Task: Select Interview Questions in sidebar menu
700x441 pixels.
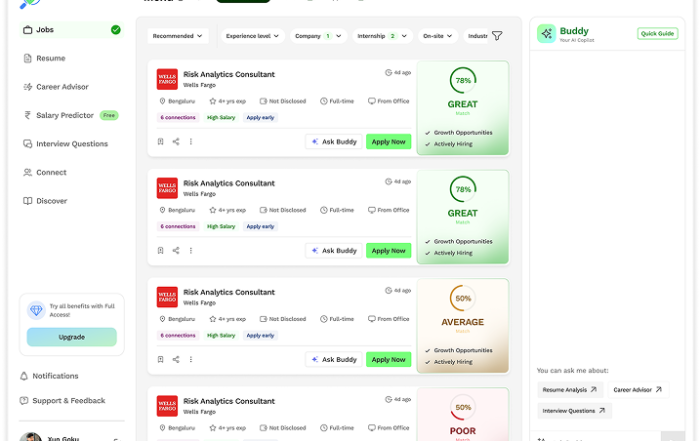Action: [71, 144]
